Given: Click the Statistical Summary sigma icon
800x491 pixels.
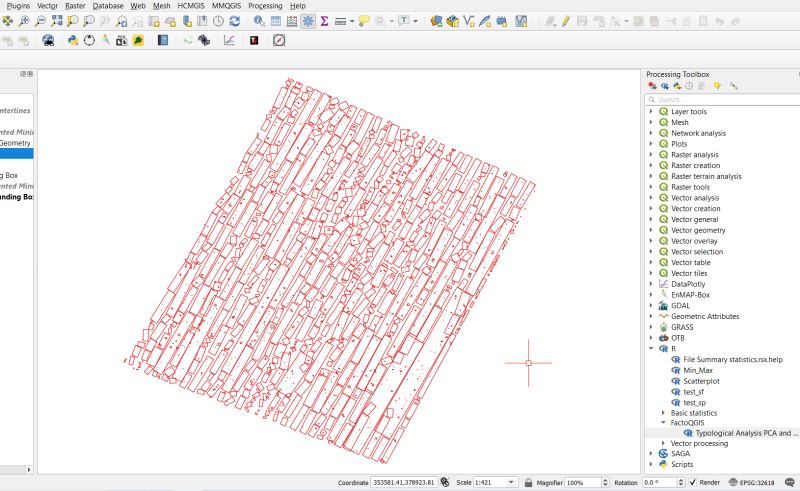Looking at the screenshot, I should tap(324, 21).
